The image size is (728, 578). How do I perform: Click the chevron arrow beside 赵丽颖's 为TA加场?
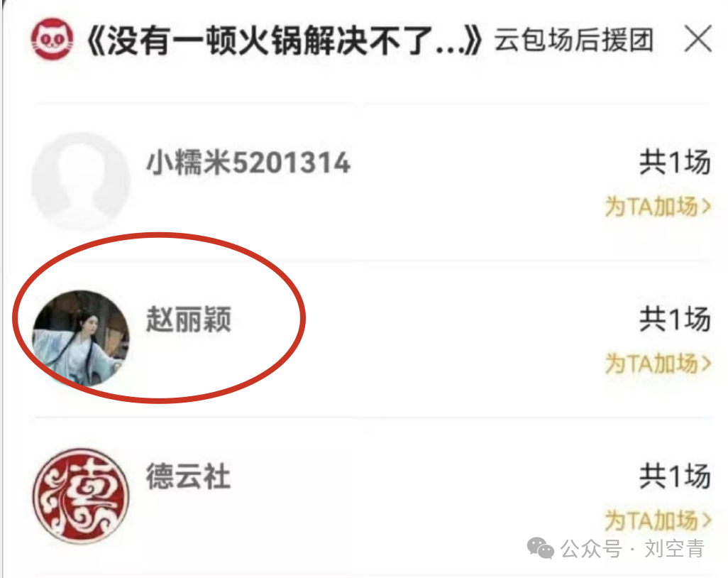706,364
